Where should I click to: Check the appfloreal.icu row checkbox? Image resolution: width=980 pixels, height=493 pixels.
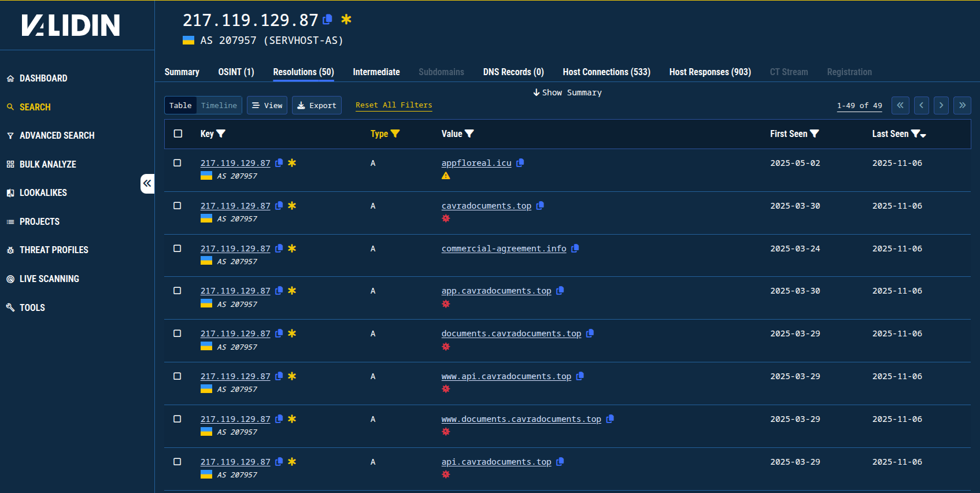pyautogui.click(x=177, y=163)
